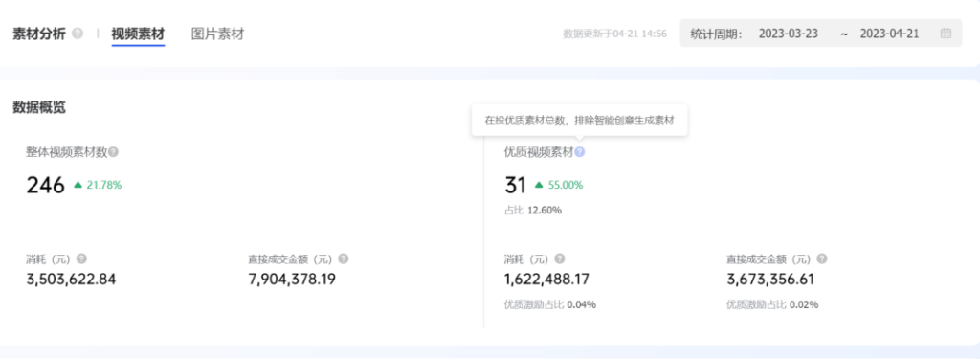Click help icon next to 素材分析

(x=78, y=34)
